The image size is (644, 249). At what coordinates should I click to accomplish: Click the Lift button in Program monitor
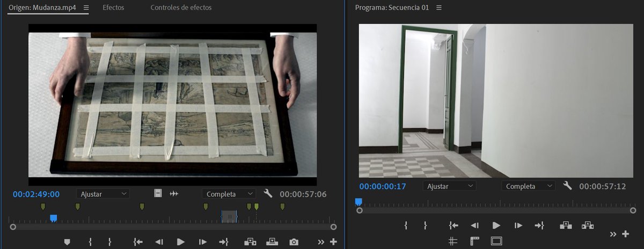pyautogui.click(x=566, y=225)
